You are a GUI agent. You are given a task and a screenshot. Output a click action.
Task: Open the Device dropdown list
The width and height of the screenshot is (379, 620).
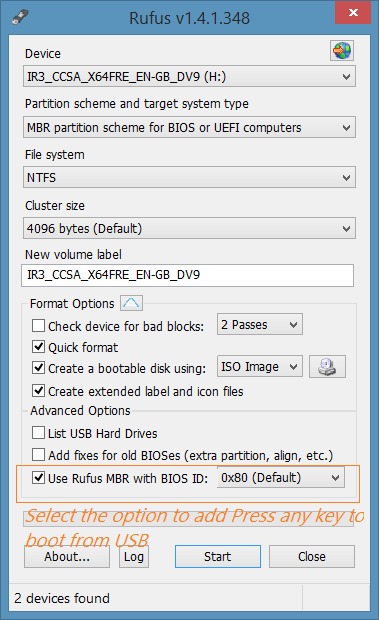pos(189,76)
